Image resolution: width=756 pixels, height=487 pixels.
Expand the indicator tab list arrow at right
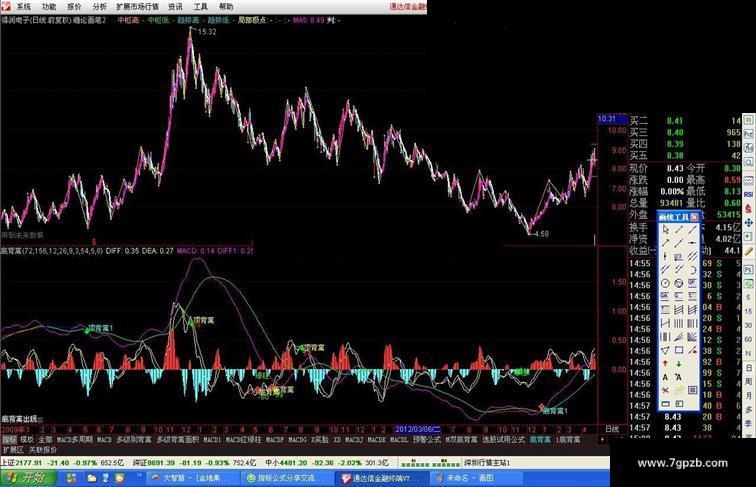(602, 440)
